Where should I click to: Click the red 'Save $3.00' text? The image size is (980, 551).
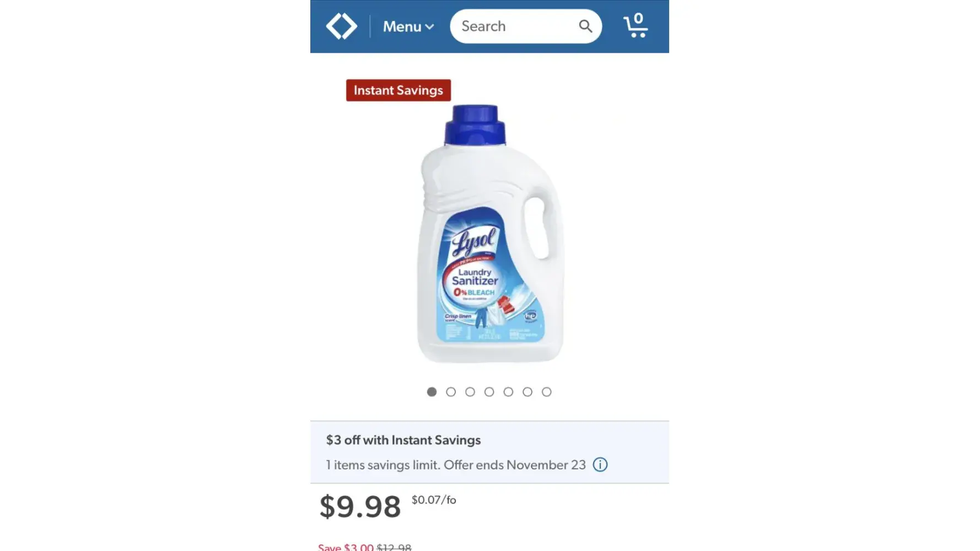click(346, 547)
